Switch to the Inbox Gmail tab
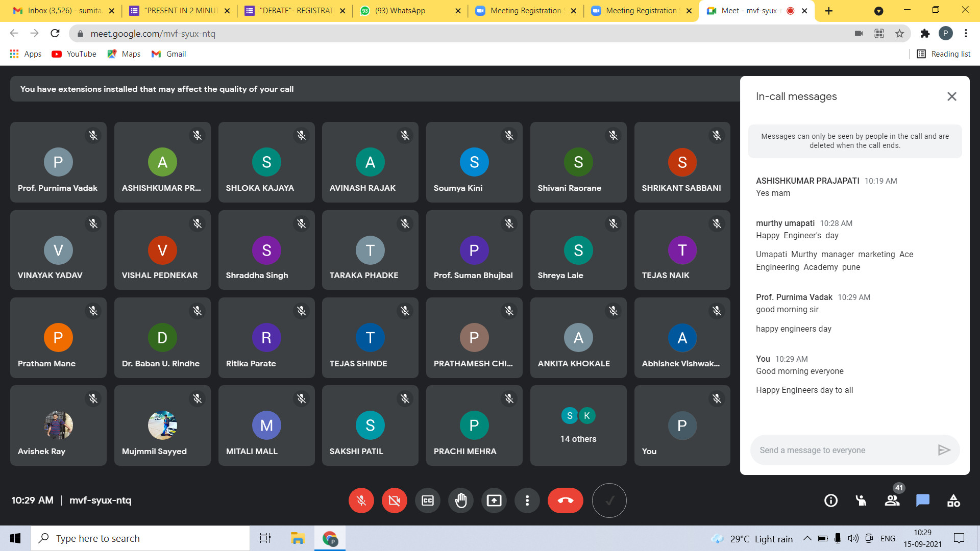980x551 pixels. point(64,11)
